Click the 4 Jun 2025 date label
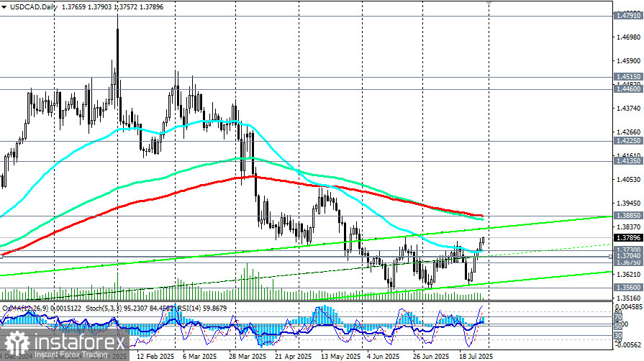This screenshot has height=361, width=644. pyautogui.click(x=384, y=357)
